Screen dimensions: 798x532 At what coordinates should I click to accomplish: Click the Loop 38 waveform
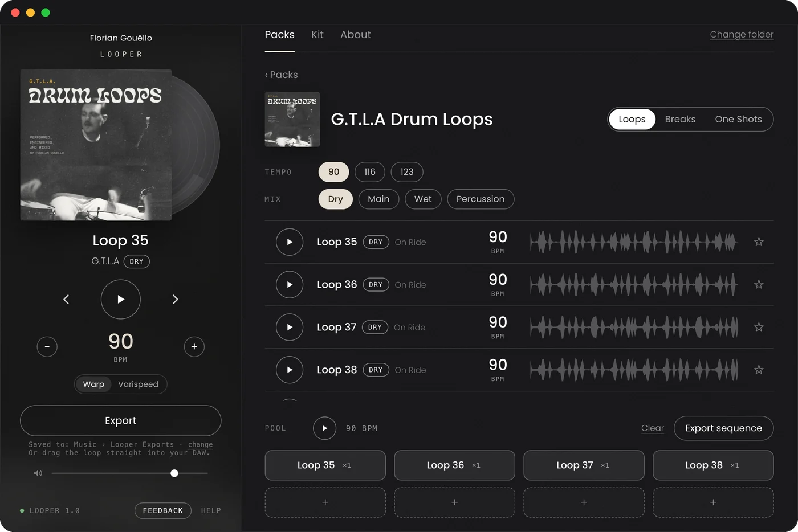point(634,370)
